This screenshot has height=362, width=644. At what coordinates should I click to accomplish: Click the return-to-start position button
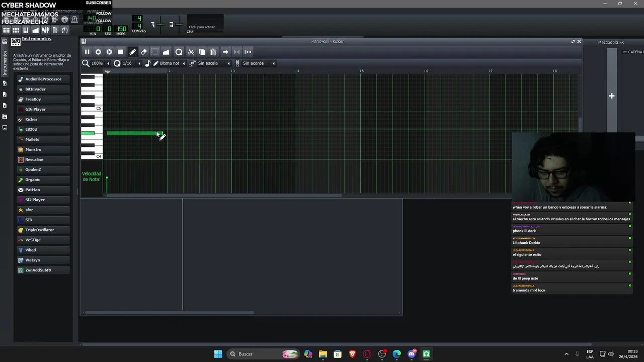click(248, 52)
